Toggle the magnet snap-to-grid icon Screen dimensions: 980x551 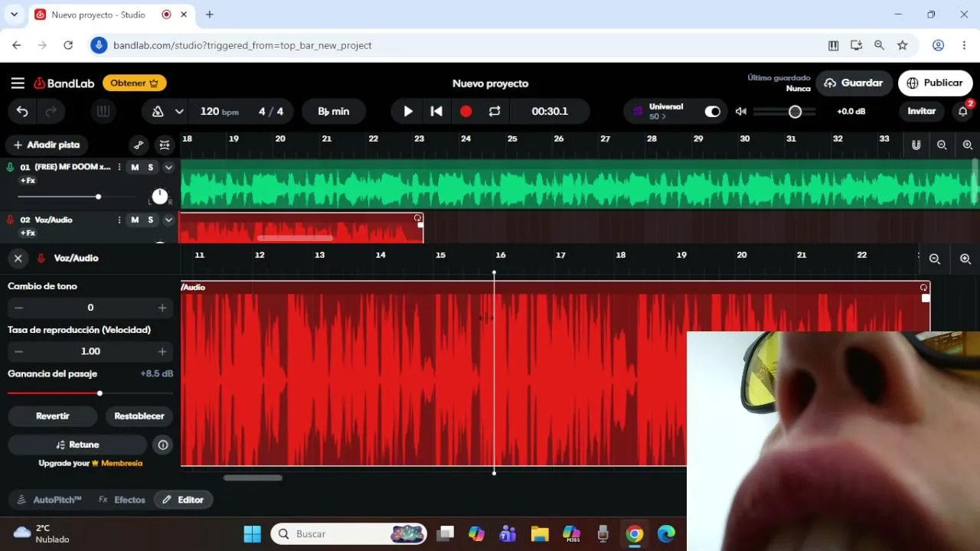[x=916, y=145]
